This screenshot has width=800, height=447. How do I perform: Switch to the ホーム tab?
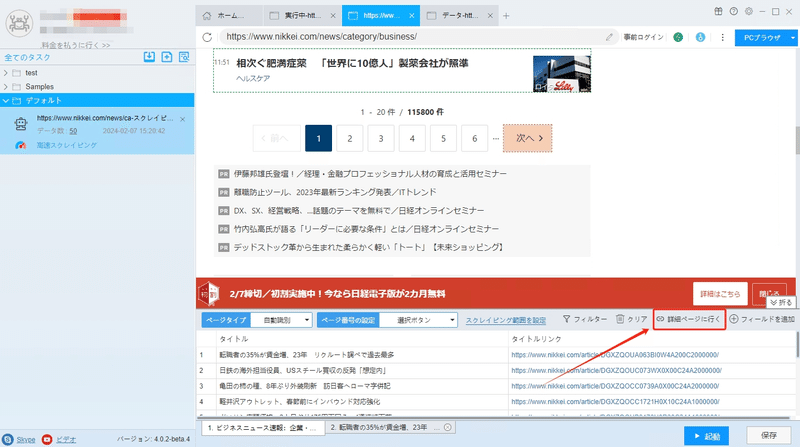click(230, 16)
